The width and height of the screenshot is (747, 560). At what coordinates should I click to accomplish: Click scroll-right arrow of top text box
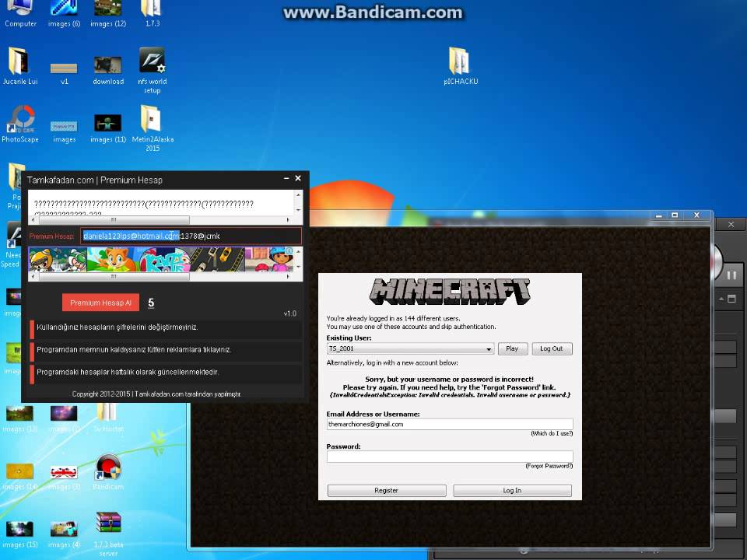click(x=288, y=220)
